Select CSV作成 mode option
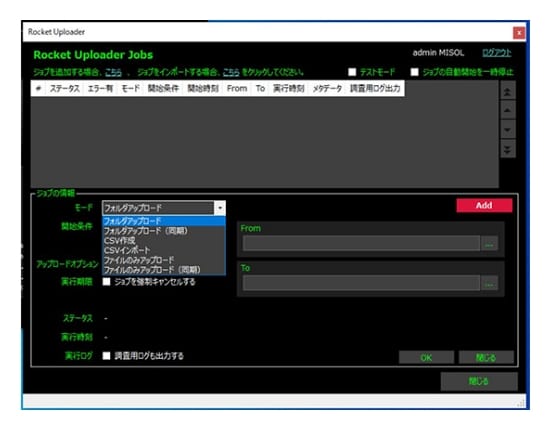550x430 pixels. 163,241
